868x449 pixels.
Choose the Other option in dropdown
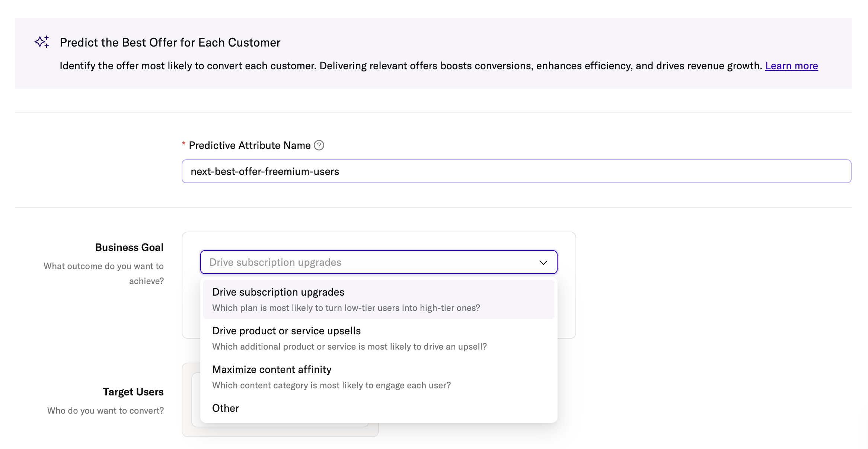pos(226,408)
